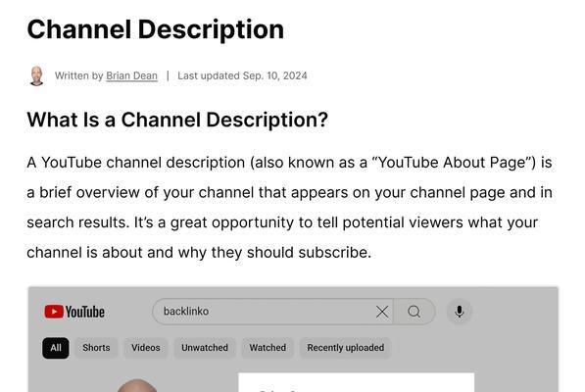The width and height of the screenshot is (585, 392).
Task: Click Brian Dean's author avatar
Action: (36, 75)
